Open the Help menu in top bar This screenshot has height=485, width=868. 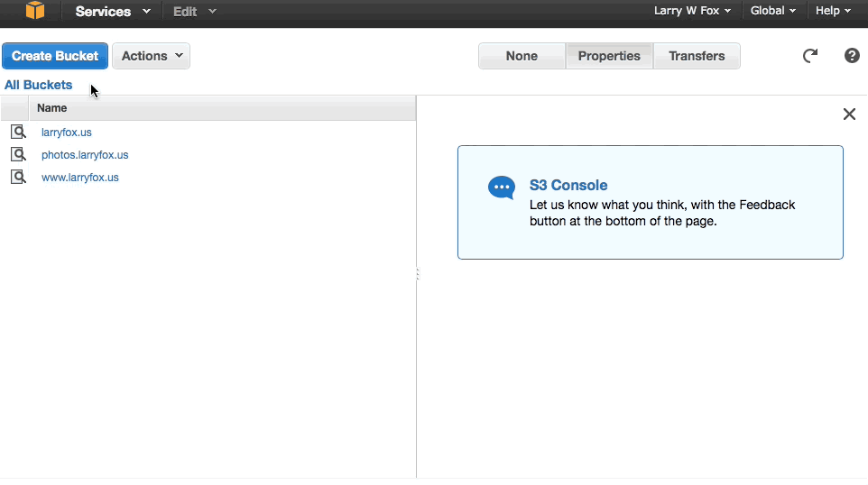833,11
